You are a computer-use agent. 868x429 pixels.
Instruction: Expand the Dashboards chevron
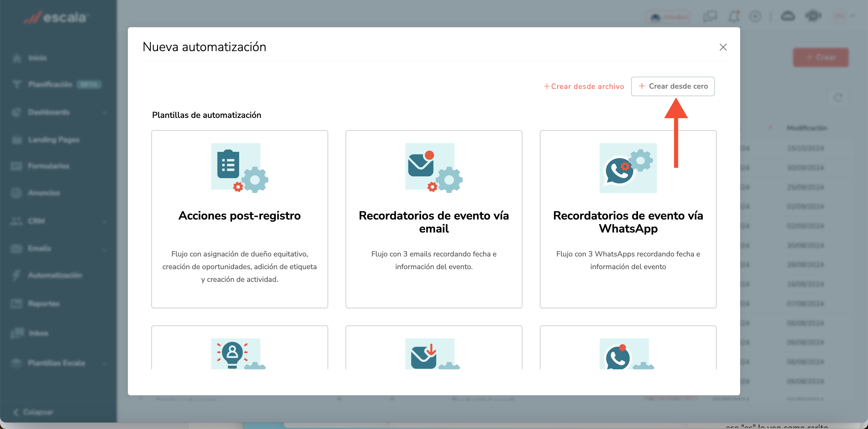click(x=105, y=113)
